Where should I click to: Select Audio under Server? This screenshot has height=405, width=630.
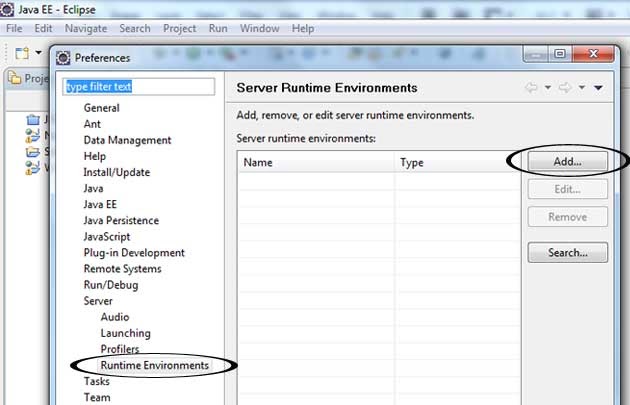coord(115,317)
